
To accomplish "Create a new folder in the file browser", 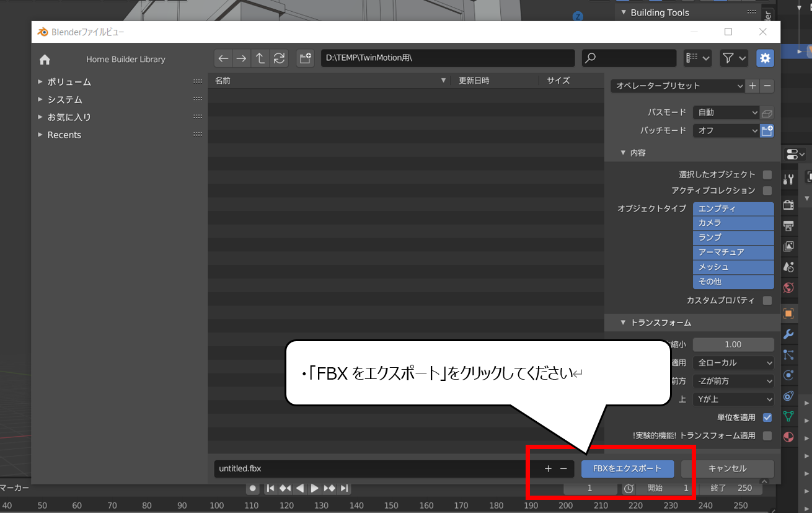I will pyautogui.click(x=305, y=58).
